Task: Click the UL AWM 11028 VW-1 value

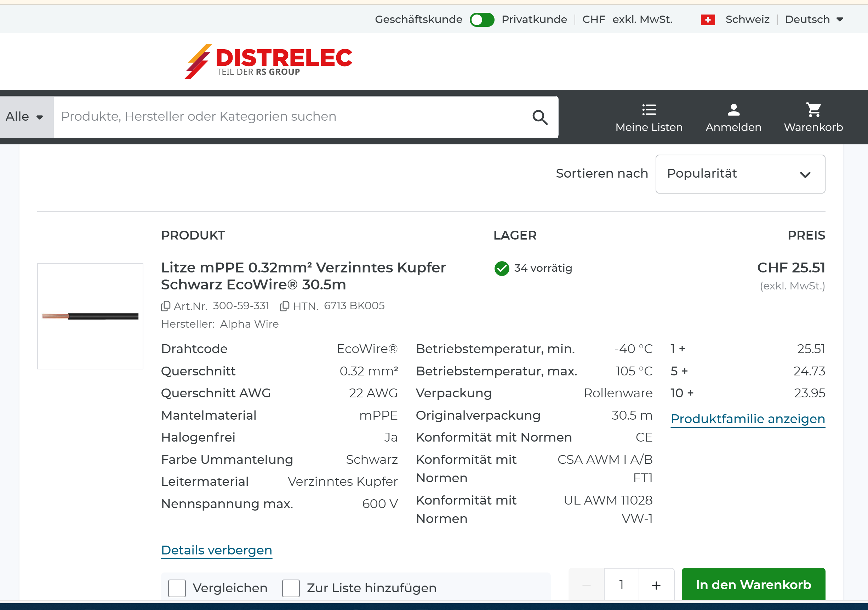Action: (x=608, y=509)
